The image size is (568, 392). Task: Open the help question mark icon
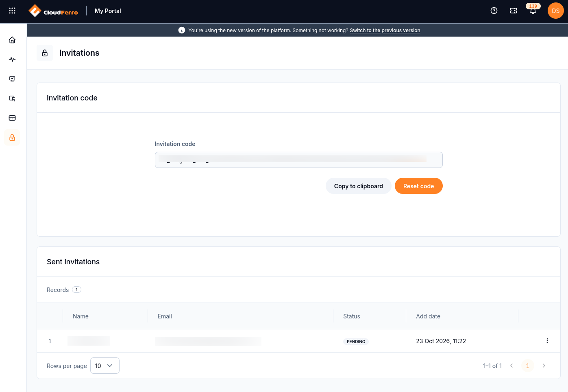[494, 11]
